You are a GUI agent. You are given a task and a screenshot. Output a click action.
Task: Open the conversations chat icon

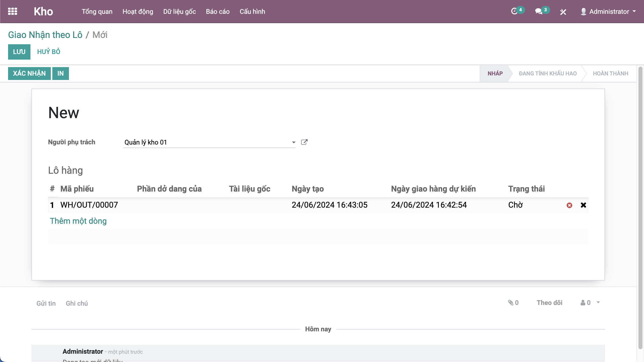click(538, 11)
